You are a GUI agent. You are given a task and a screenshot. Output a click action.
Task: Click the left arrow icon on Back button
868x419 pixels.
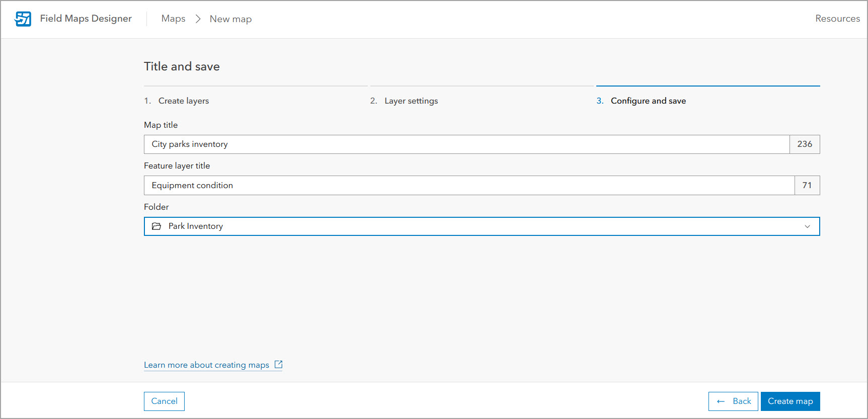tap(721, 401)
